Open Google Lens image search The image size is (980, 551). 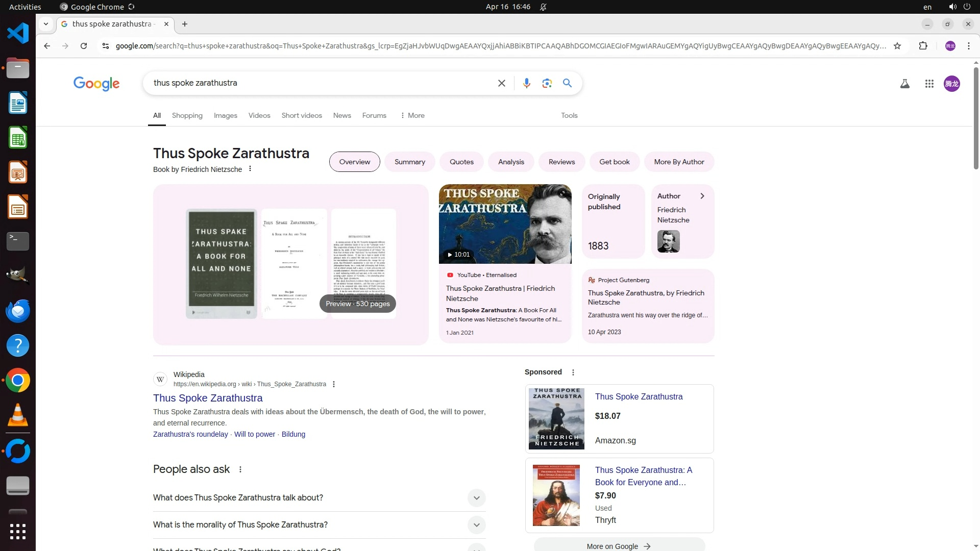pos(547,83)
